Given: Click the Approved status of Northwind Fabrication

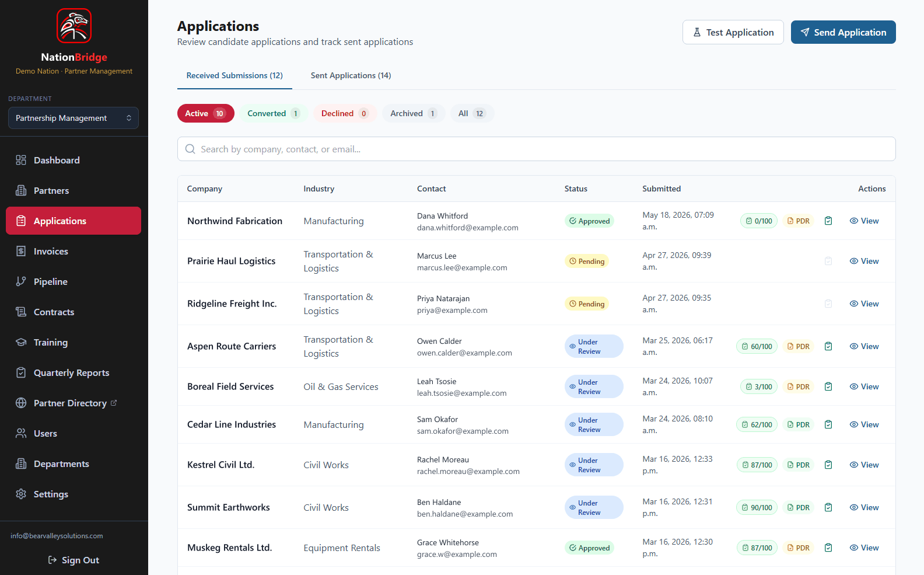Looking at the screenshot, I should 589,221.
